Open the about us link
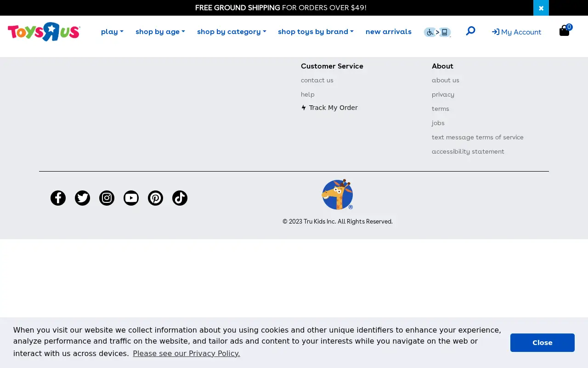 coord(446,80)
